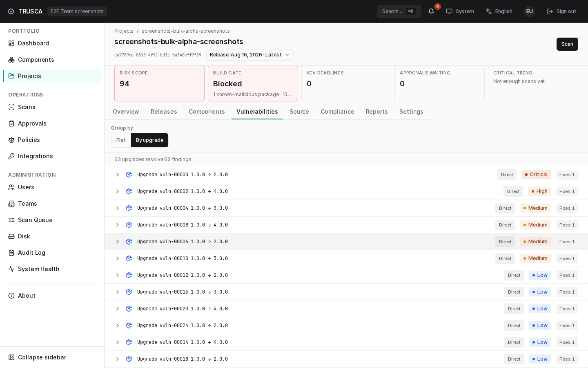
Task: Open the Risk Score 94 card
Action: click(159, 83)
